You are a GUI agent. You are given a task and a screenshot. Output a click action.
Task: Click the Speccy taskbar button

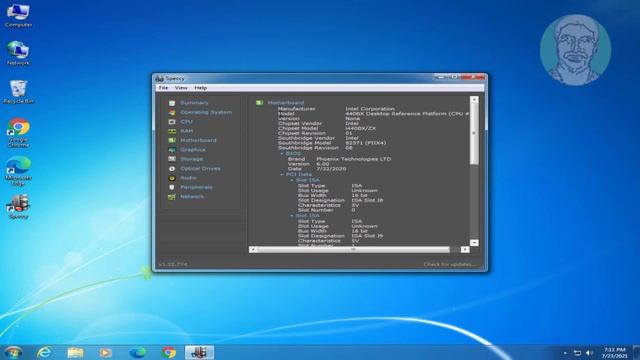[x=199, y=352]
